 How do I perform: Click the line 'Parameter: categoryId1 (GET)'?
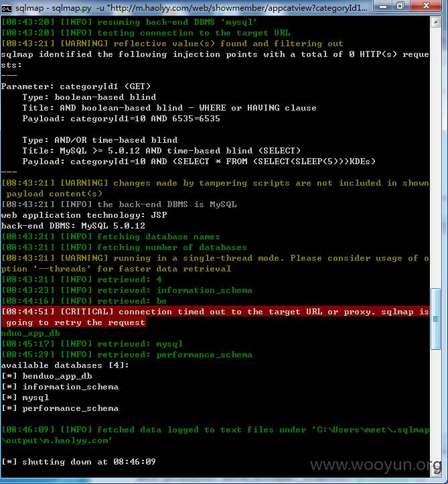click(x=76, y=86)
